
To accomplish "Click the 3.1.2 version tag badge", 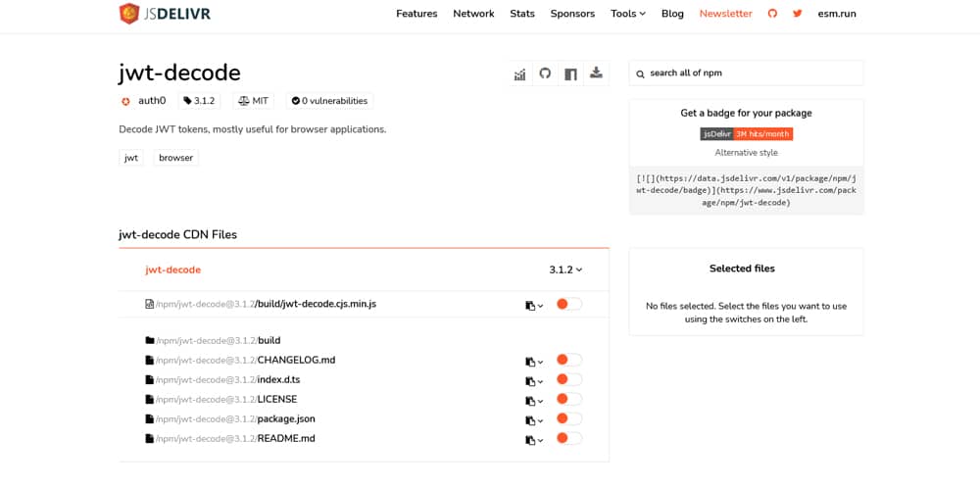I will pyautogui.click(x=199, y=101).
